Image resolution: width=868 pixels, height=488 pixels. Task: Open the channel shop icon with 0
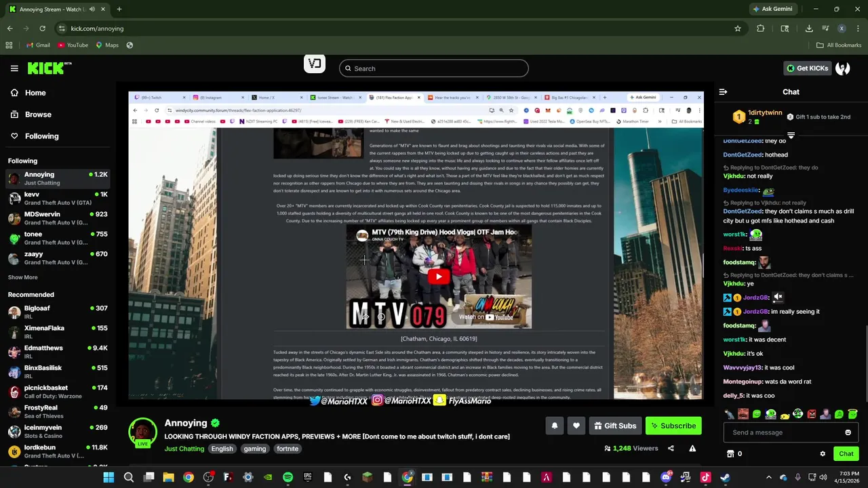coord(734,453)
